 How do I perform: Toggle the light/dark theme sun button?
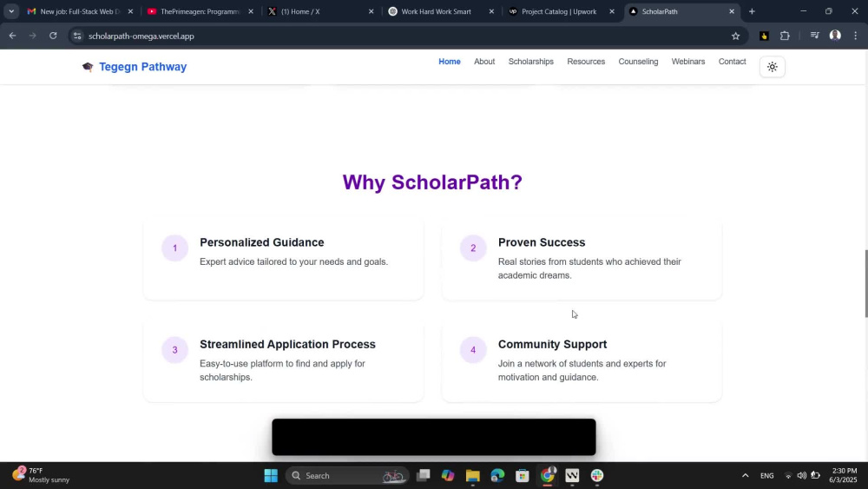tap(772, 67)
